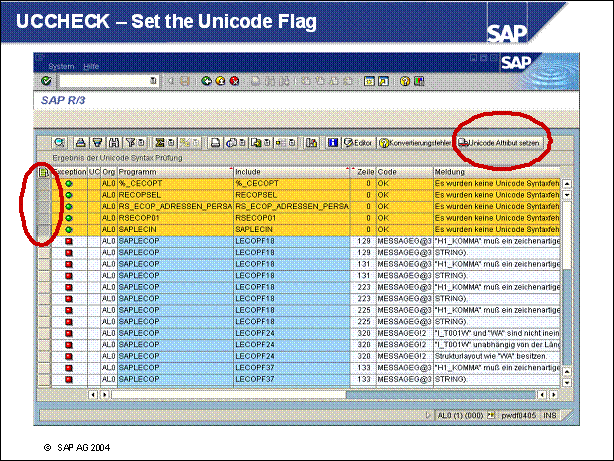The width and height of the screenshot is (614, 461).
Task: Click the Sort ascending icon
Action: [82, 143]
